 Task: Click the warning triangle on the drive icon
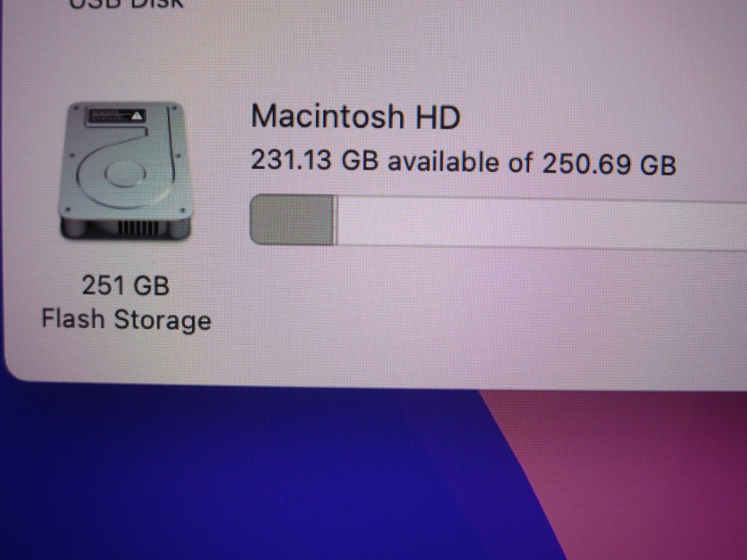tap(137, 116)
